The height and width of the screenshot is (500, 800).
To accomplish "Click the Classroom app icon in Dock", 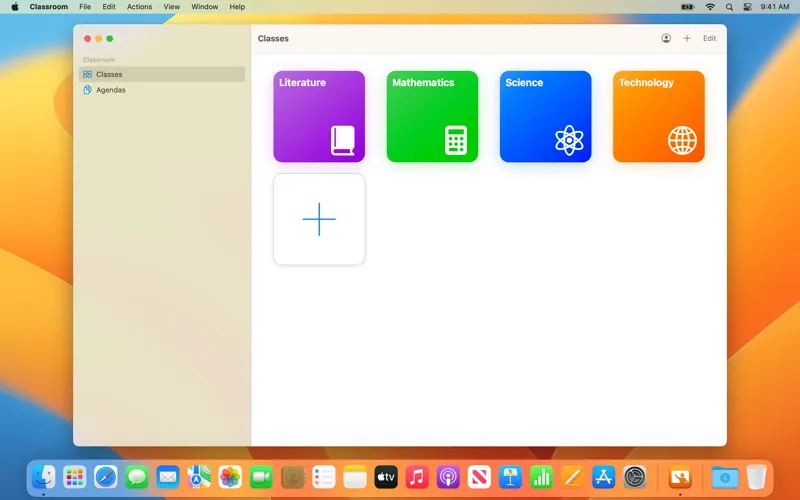I will (680, 478).
